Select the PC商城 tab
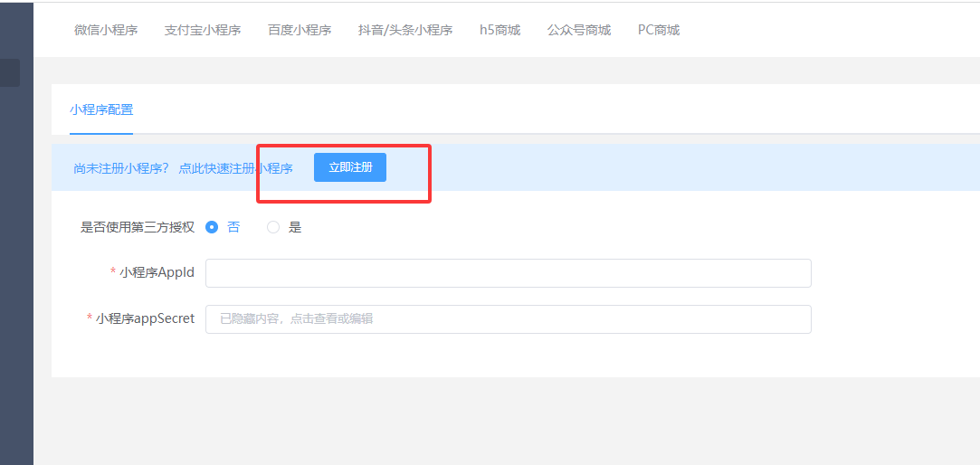Screen dimensions: 980x465 pos(659,30)
